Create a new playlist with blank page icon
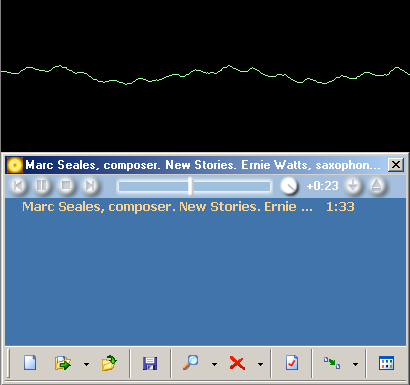The width and height of the screenshot is (410, 385). click(x=30, y=363)
